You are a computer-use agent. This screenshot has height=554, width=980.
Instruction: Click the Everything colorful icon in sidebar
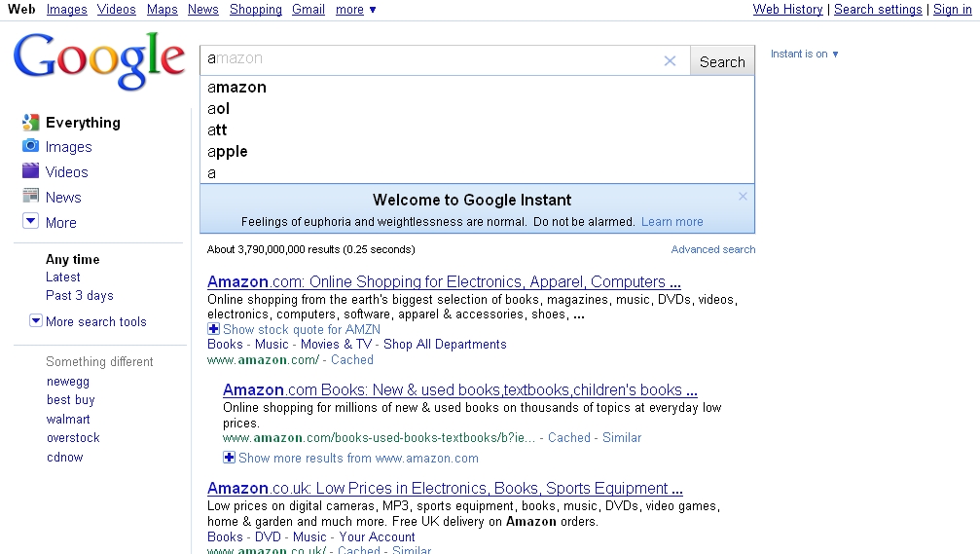point(30,122)
